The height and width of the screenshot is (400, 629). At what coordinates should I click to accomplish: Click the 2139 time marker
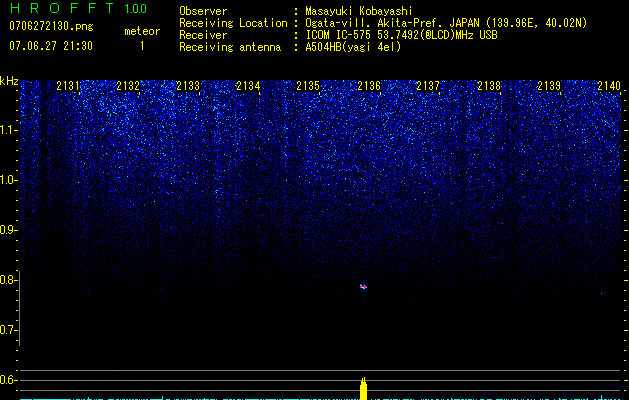[x=549, y=86]
